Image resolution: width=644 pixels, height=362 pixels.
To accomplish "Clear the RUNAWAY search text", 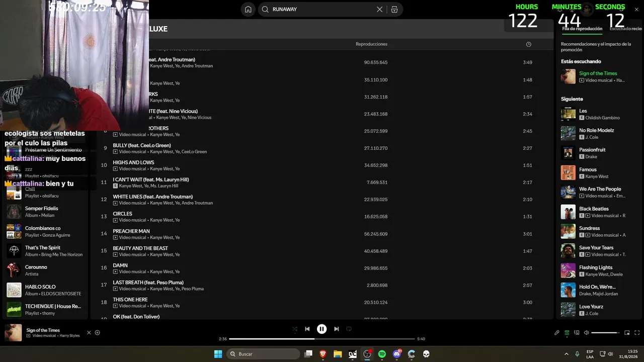I will pyautogui.click(x=380, y=9).
